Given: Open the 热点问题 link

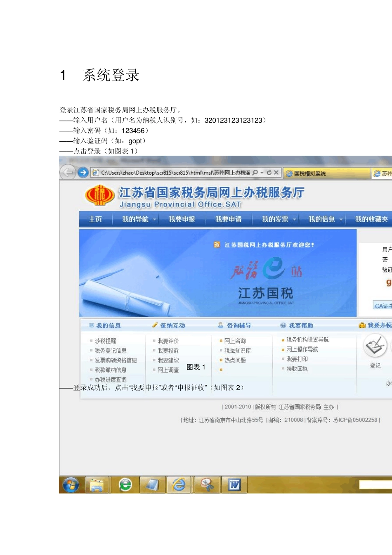Looking at the screenshot, I should pos(235,361).
